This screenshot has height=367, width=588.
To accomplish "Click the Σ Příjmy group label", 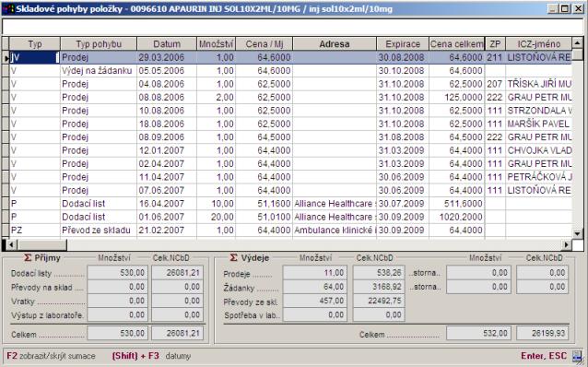I will 42,258.
